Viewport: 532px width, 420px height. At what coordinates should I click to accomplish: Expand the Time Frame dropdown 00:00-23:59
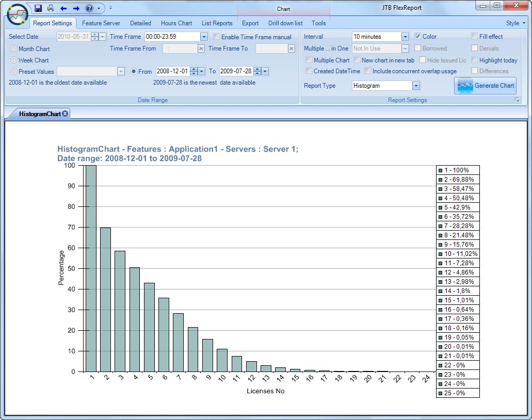click(203, 37)
